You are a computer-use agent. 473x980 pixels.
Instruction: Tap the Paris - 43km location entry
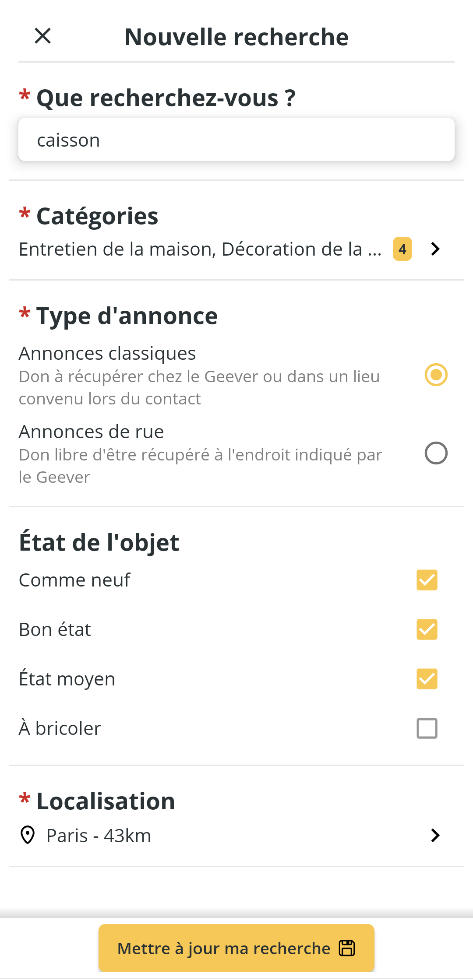coord(99,836)
